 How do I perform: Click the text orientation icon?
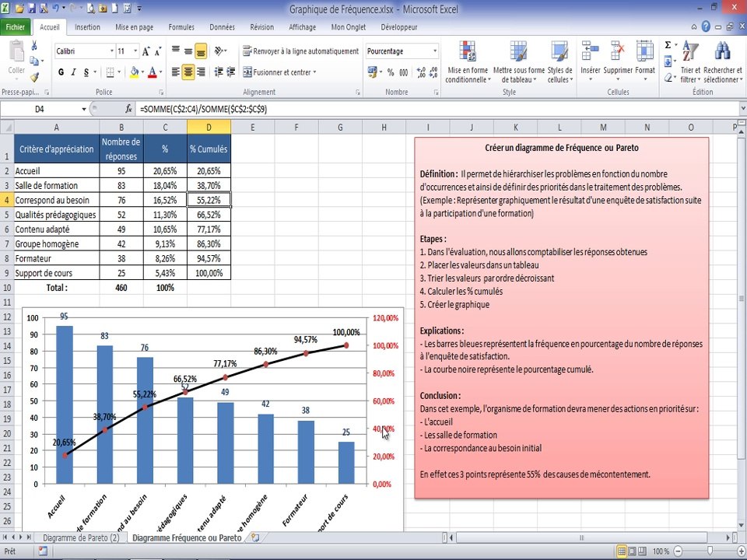[219, 51]
